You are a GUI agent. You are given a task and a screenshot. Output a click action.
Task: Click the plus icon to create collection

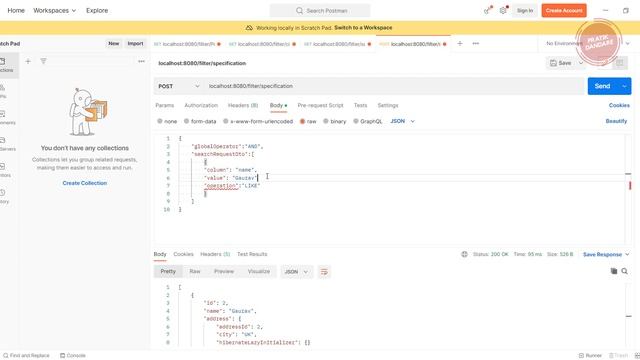(28, 61)
